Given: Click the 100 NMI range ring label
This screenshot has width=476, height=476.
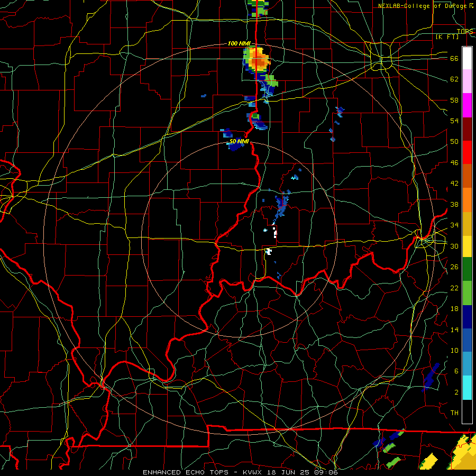Looking at the screenshot, I should pos(239,43).
